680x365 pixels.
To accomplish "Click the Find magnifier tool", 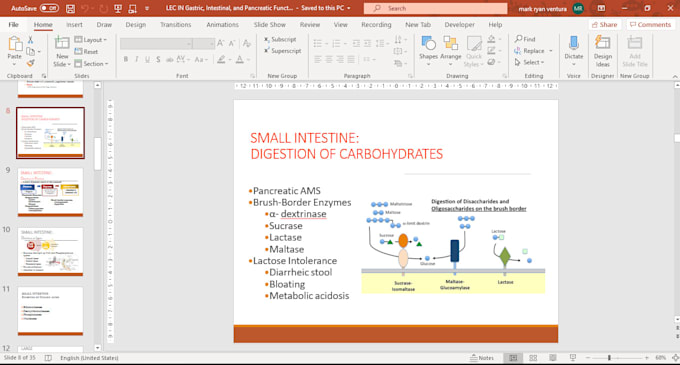I will 525,39.
